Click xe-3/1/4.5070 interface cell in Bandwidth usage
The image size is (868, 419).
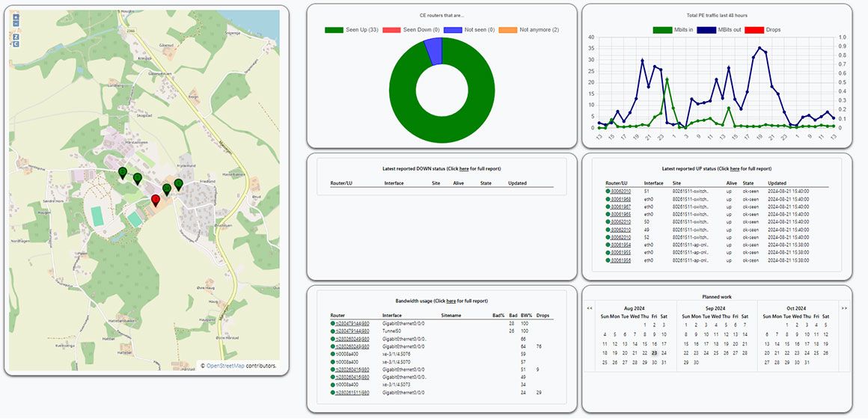click(397, 361)
